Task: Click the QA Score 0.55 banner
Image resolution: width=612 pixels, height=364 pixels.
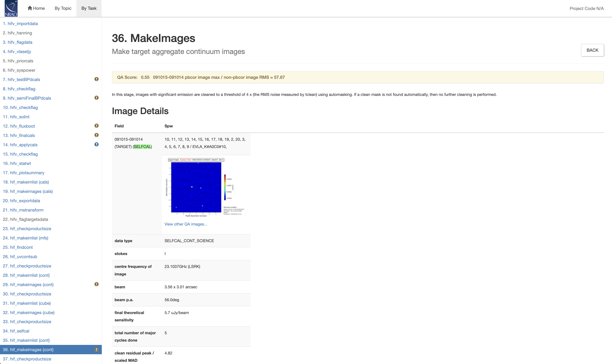Action: (x=358, y=77)
